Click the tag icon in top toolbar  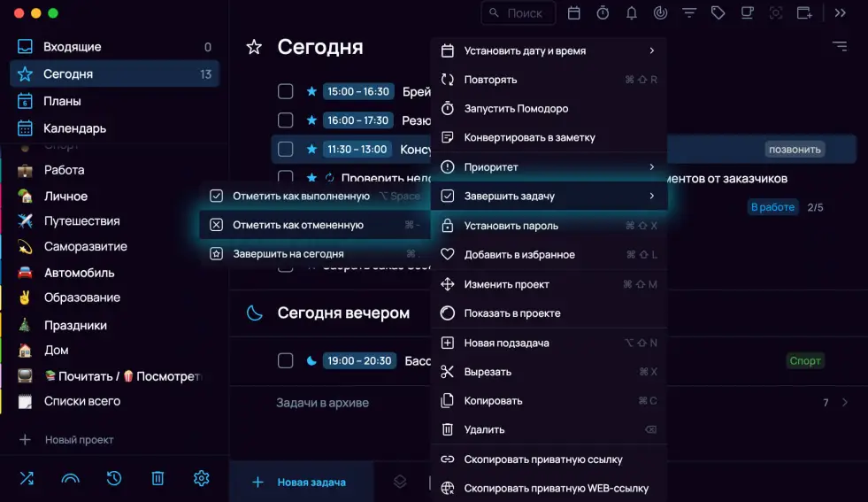pyautogui.click(x=718, y=13)
